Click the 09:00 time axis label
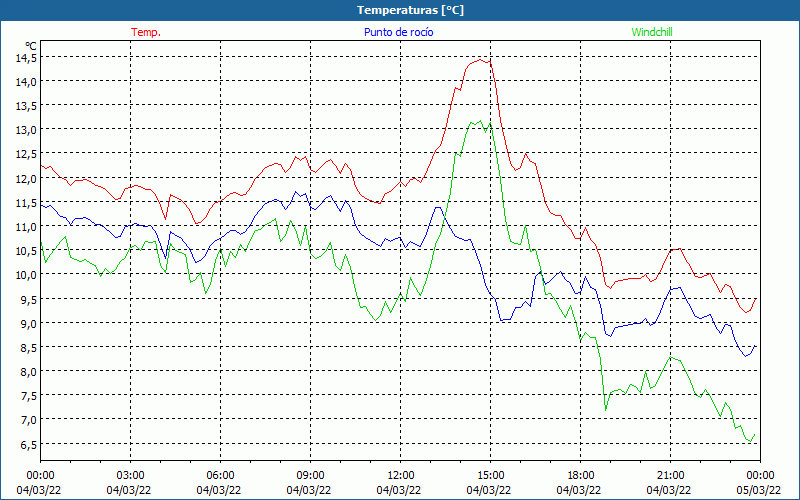800x500 pixels. (310, 476)
